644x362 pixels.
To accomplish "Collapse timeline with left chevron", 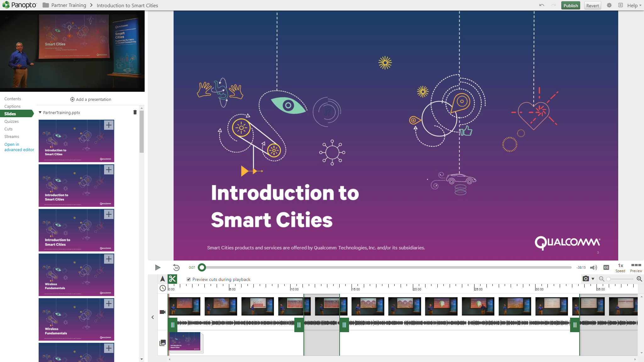I will (153, 317).
